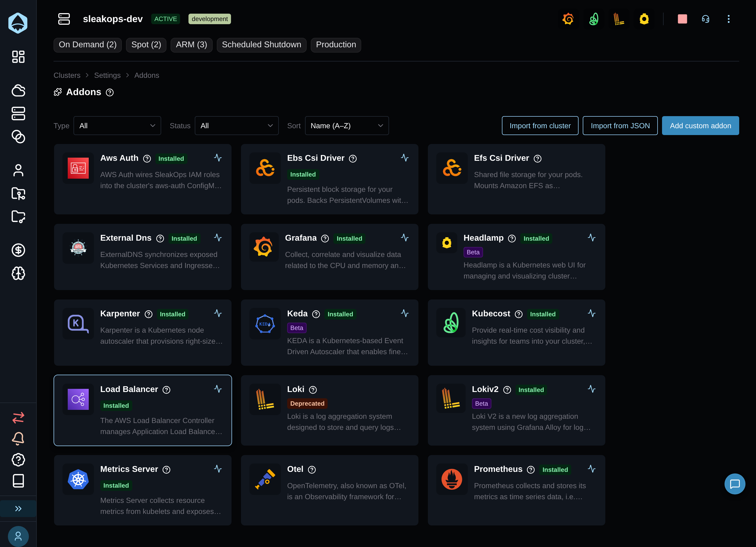Open the clusters server icon in sidebar
Screen dimensions: 756x547
coord(18,113)
